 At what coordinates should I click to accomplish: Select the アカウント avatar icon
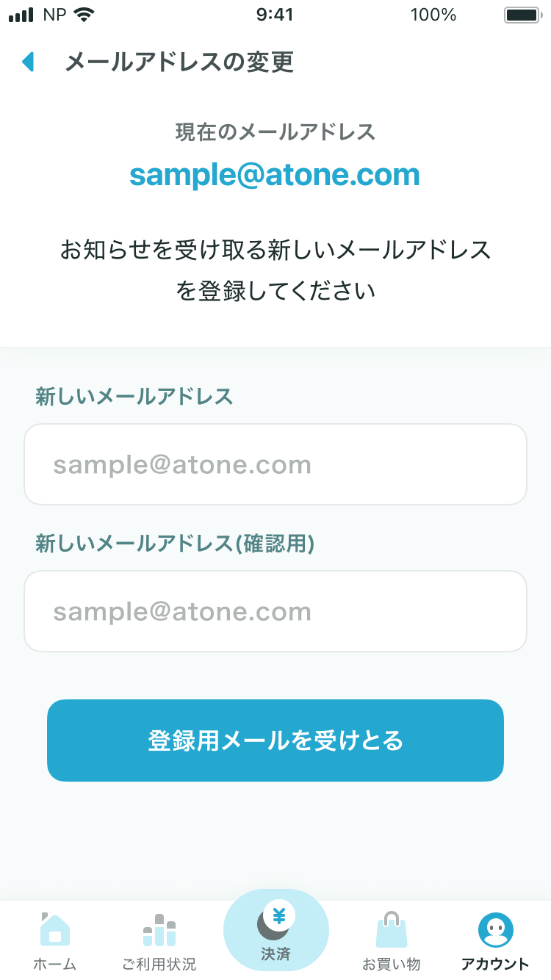pyautogui.click(x=495, y=930)
